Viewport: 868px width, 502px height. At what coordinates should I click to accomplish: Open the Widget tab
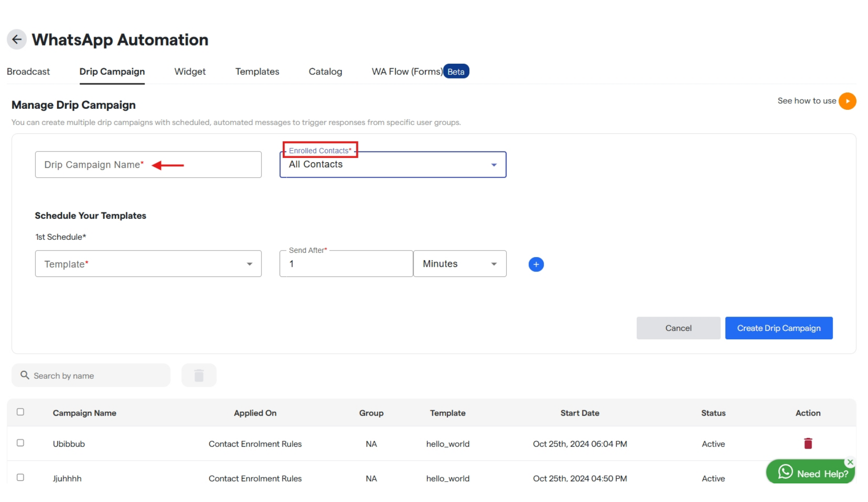tap(190, 72)
